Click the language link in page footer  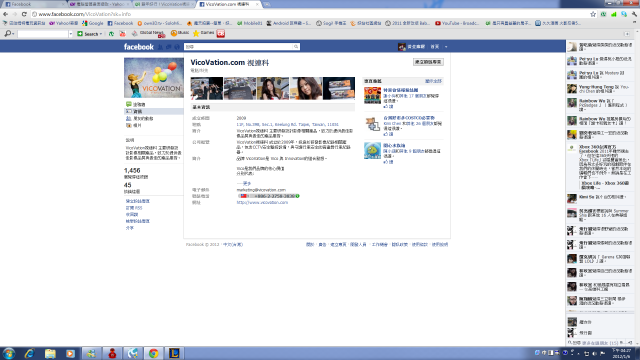click(233, 244)
